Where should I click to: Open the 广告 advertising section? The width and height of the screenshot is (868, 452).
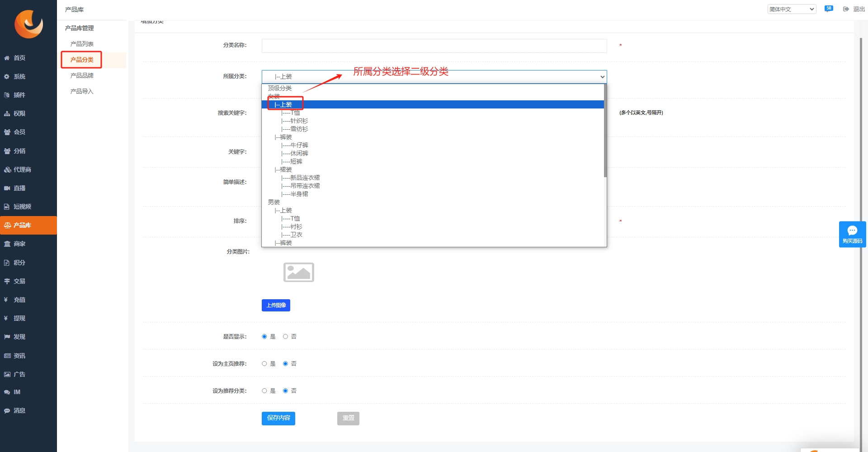(28, 374)
